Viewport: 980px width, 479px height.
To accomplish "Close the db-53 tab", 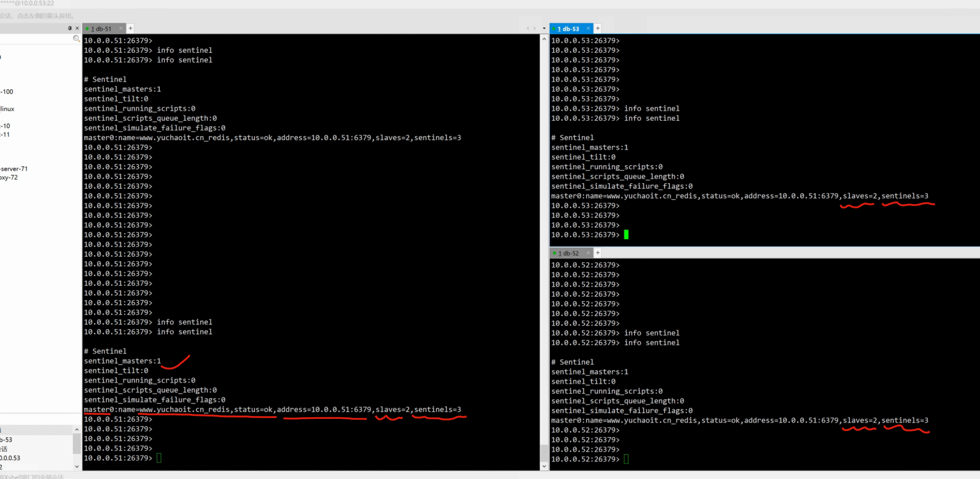I will point(588,28).
